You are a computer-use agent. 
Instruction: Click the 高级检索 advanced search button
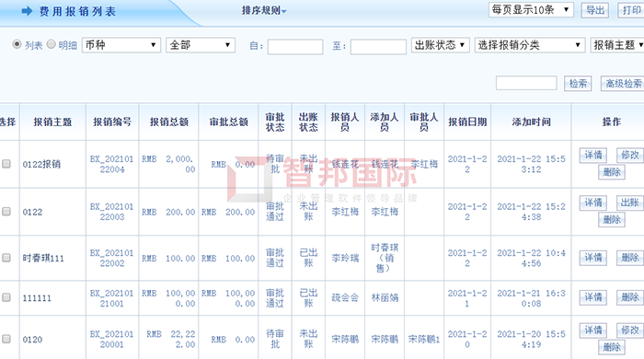(x=623, y=84)
